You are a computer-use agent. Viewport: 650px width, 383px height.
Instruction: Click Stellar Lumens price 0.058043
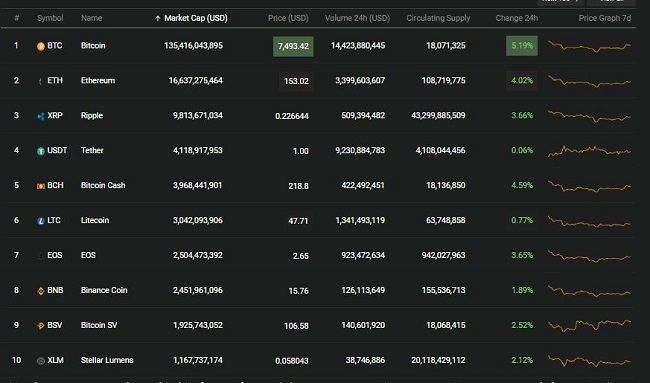pos(292,361)
